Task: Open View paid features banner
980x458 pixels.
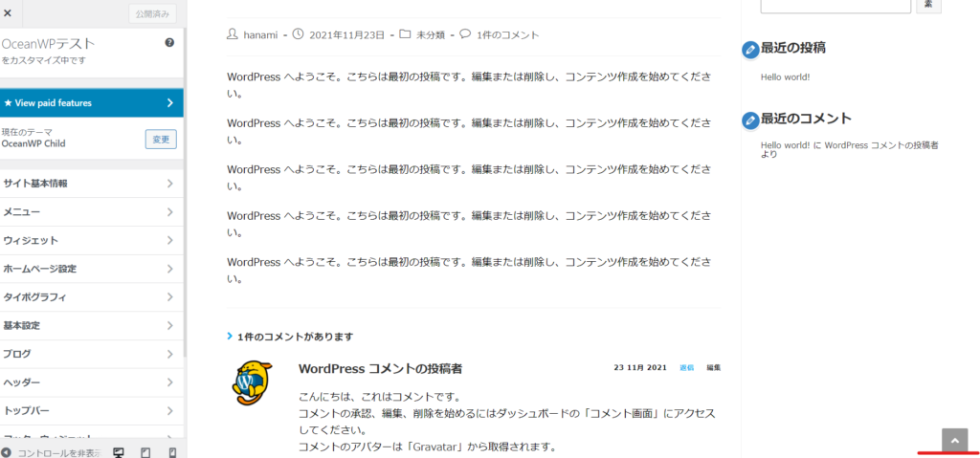Action: click(x=92, y=103)
